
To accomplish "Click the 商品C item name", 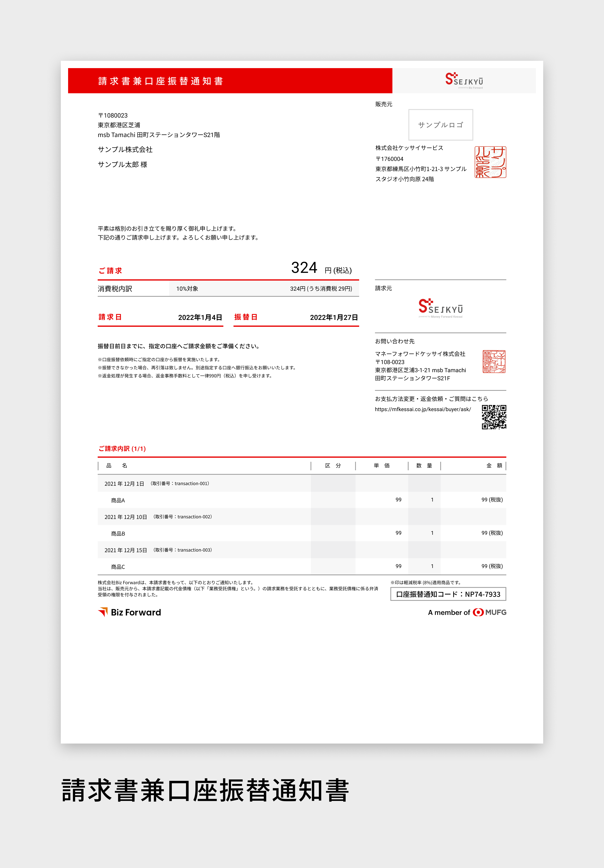I will pyautogui.click(x=118, y=567).
